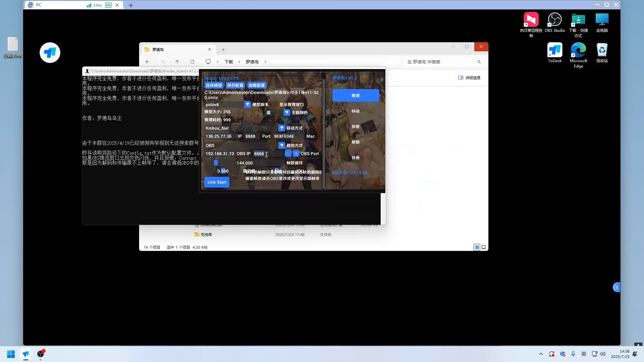Switch to the 移动 tab
Screen dimensions: 644x362
point(355,111)
